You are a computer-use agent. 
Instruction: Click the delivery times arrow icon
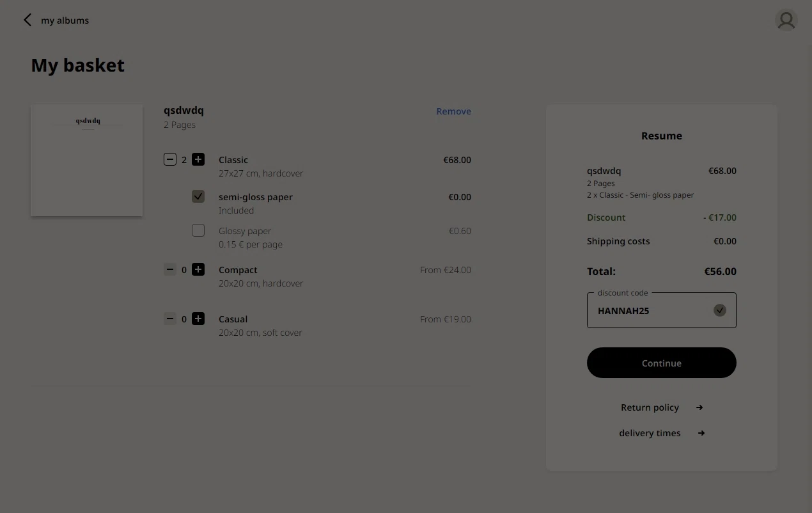[x=701, y=433]
